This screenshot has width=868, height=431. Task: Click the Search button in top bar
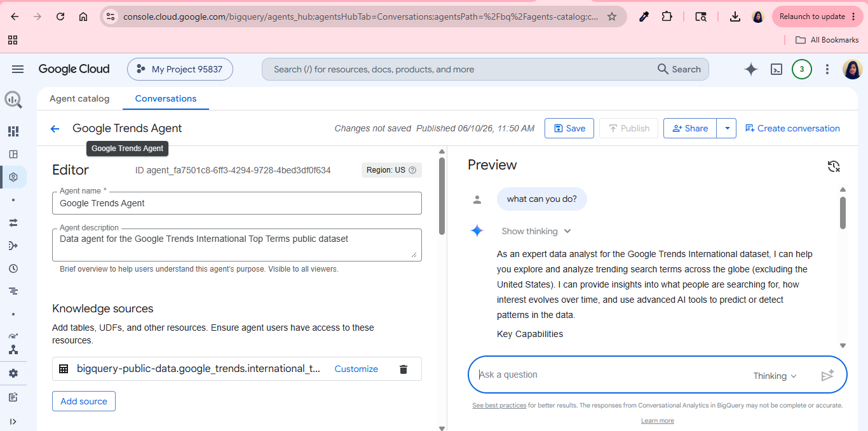[x=679, y=69]
